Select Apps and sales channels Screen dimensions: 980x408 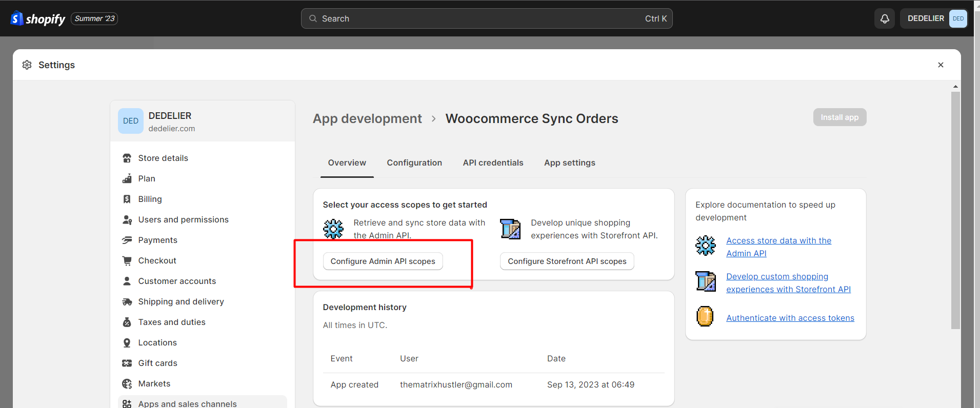coord(203,403)
